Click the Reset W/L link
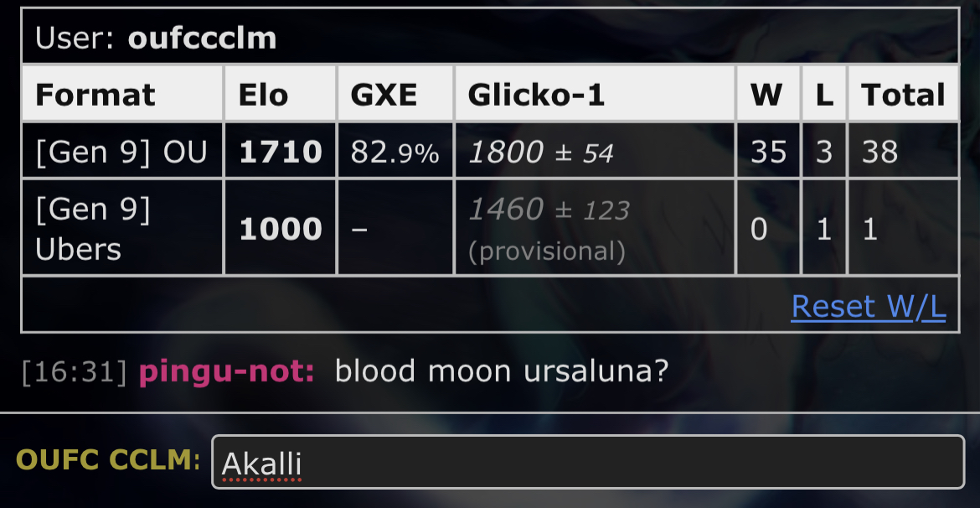980x508 pixels. click(x=868, y=307)
